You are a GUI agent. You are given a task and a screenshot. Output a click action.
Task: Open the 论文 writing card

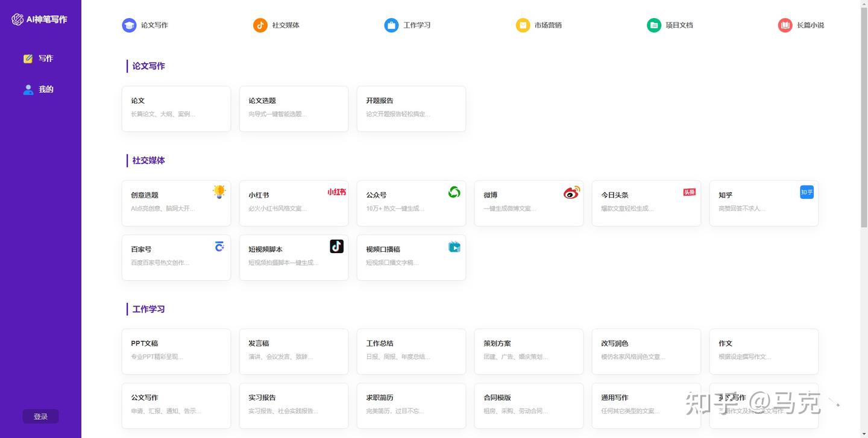point(176,108)
